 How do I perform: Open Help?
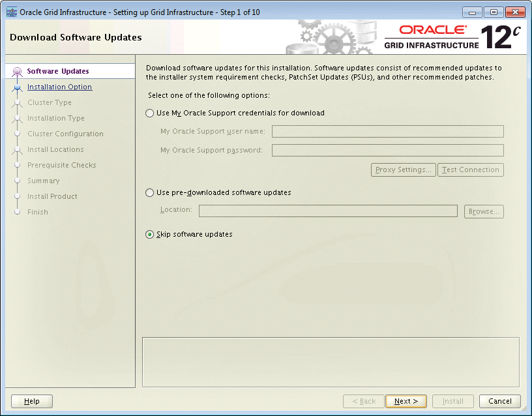(31, 401)
